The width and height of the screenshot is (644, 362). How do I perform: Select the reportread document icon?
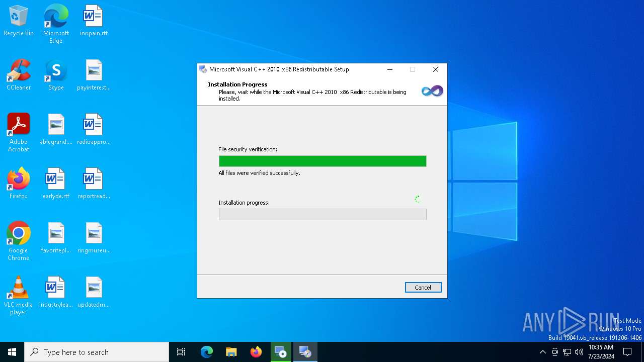94,184
